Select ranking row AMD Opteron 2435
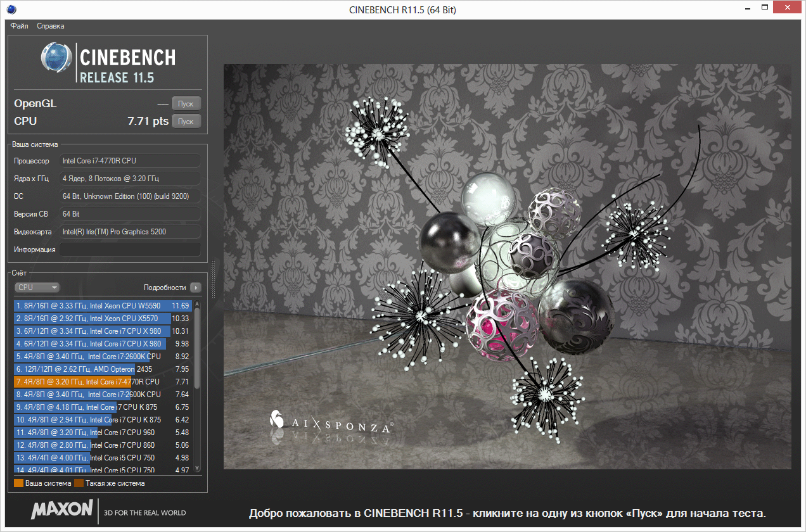This screenshot has width=806, height=532. tap(103, 369)
